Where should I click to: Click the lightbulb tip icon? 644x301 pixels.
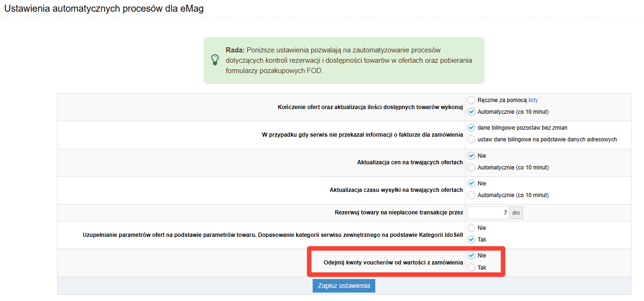point(215,60)
